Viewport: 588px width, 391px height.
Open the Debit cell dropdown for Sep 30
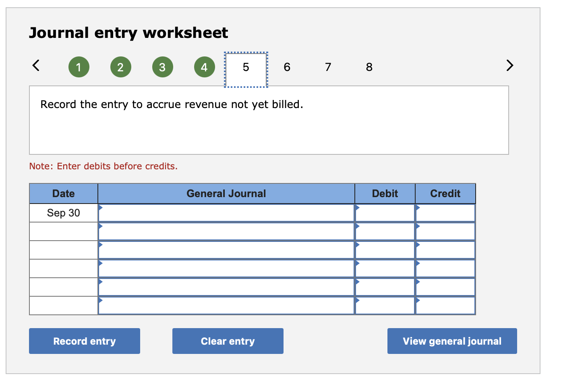[x=357, y=207]
